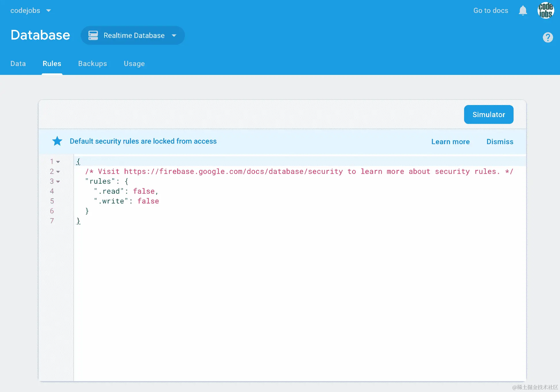Open the codejobs project dropdown arrow

tap(49, 11)
